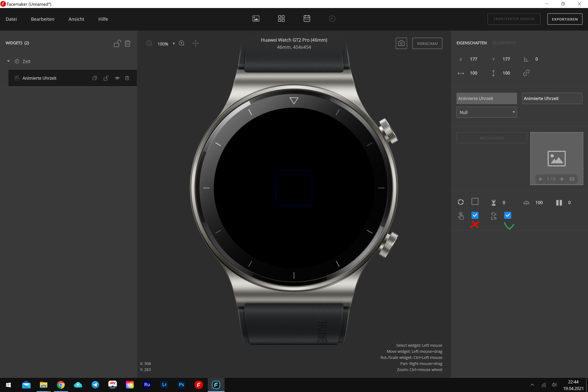Click the Vorschau preview button
Image resolution: width=588 pixels, height=392 pixels.
point(427,43)
